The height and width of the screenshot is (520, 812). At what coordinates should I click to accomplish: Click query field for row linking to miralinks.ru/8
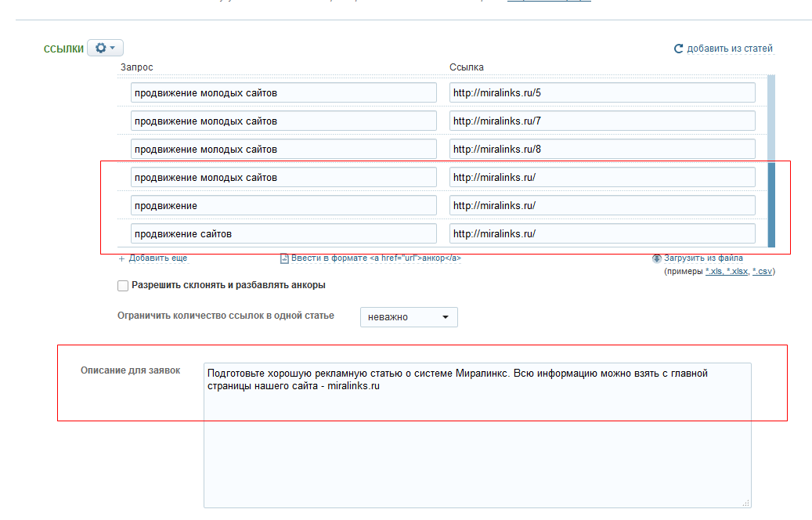(283, 149)
